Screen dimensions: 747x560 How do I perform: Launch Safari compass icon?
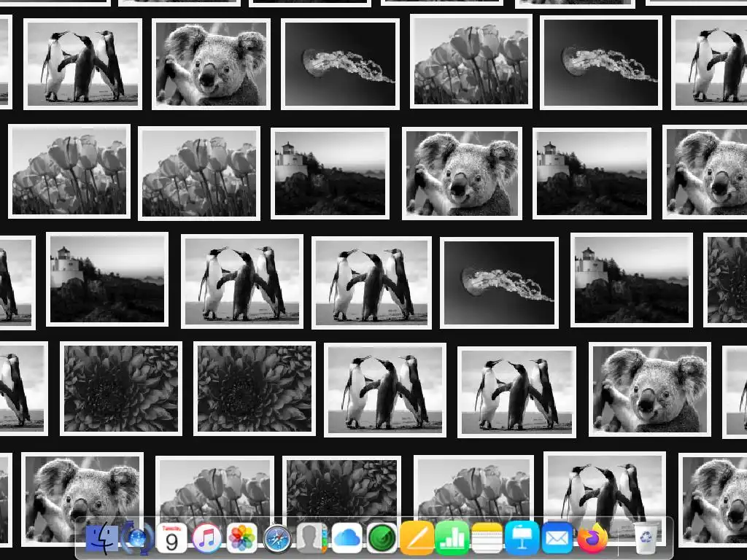tap(276, 539)
